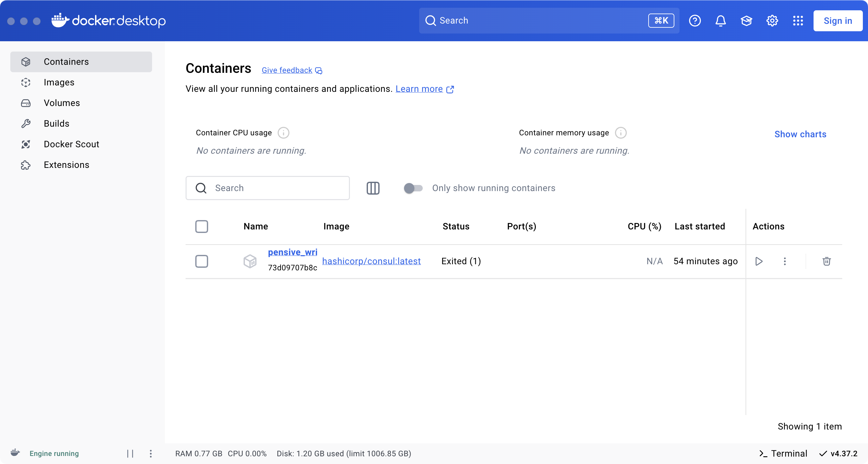Go to Containers in sidebar
The image size is (868, 464).
click(x=81, y=62)
